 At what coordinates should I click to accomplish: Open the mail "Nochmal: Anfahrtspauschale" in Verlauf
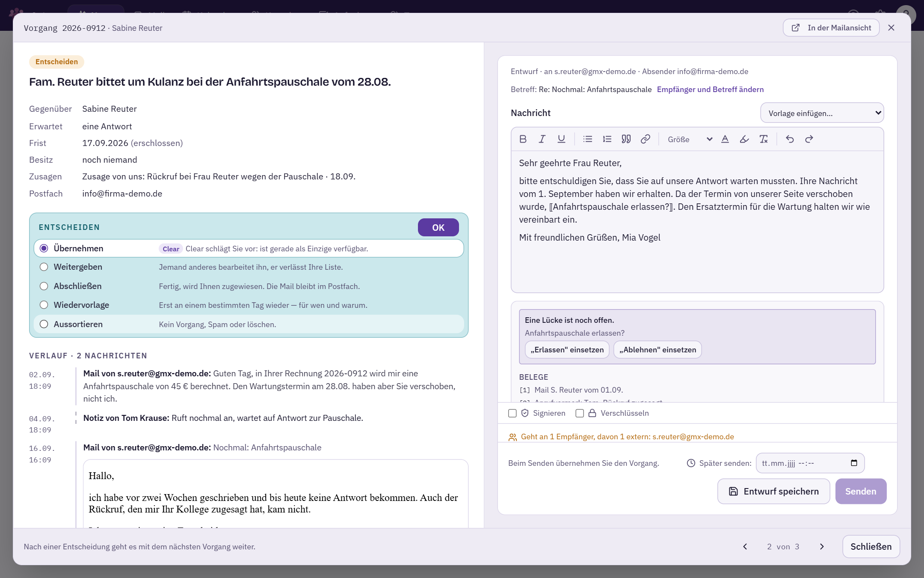(x=267, y=447)
